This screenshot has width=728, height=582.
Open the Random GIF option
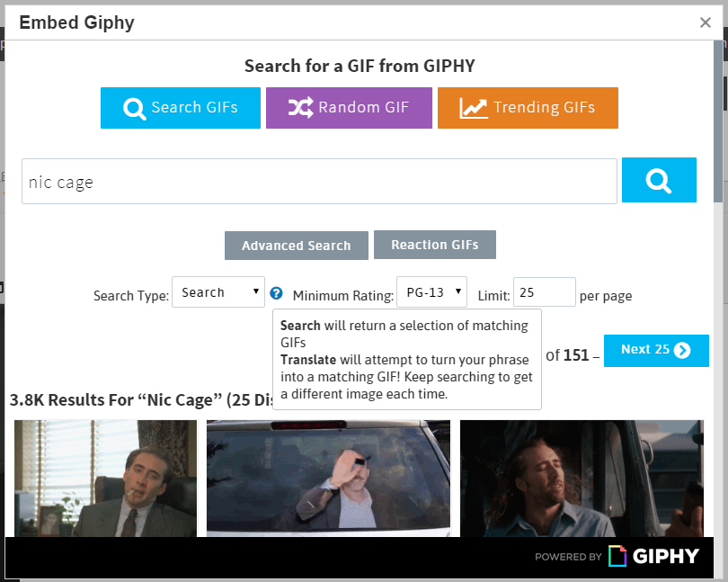coord(349,108)
